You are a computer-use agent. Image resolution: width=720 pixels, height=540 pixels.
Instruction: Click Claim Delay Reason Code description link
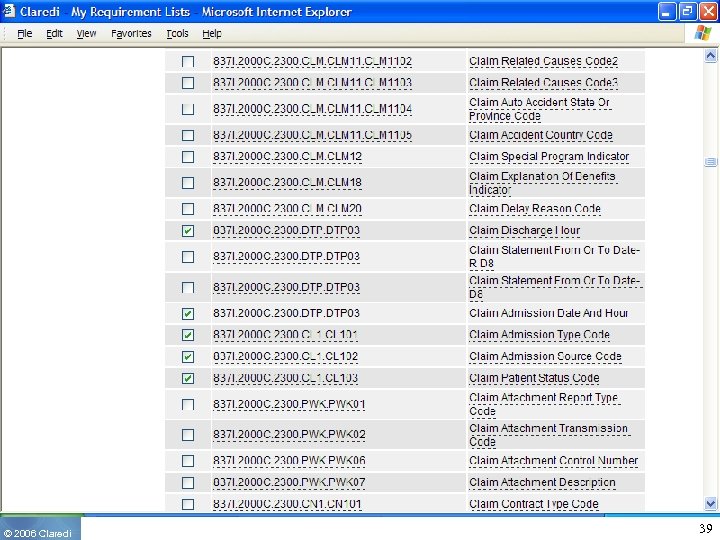point(535,209)
